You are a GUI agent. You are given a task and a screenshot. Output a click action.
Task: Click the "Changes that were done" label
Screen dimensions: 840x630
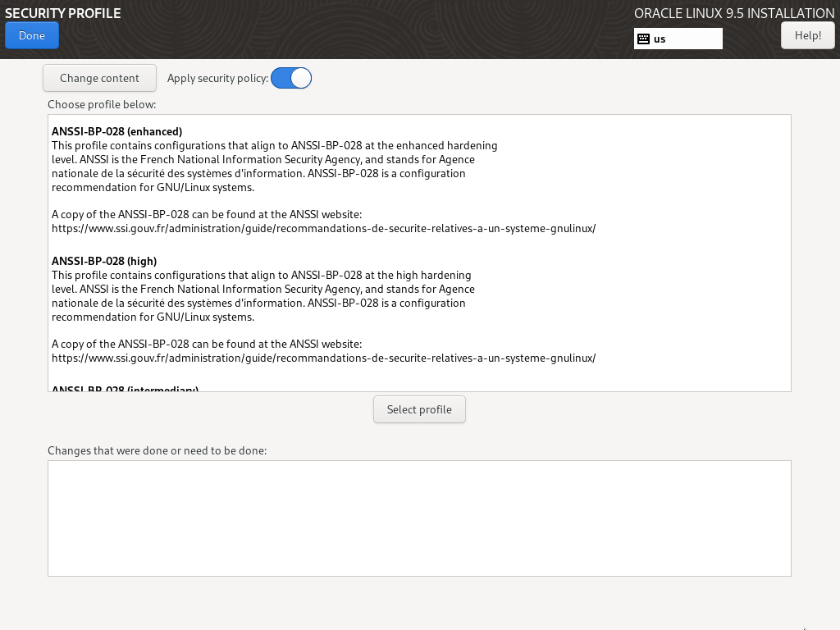pyautogui.click(x=157, y=450)
